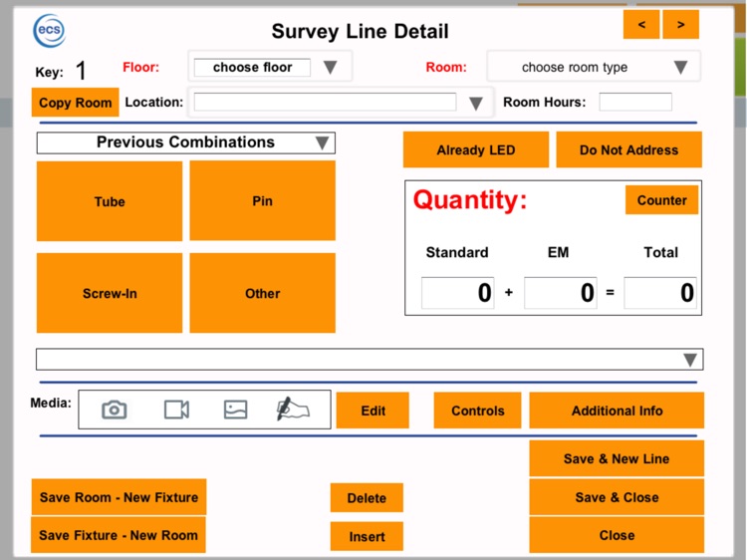Click the Do Not Address button
Screen dimensions: 747x560
click(x=628, y=150)
